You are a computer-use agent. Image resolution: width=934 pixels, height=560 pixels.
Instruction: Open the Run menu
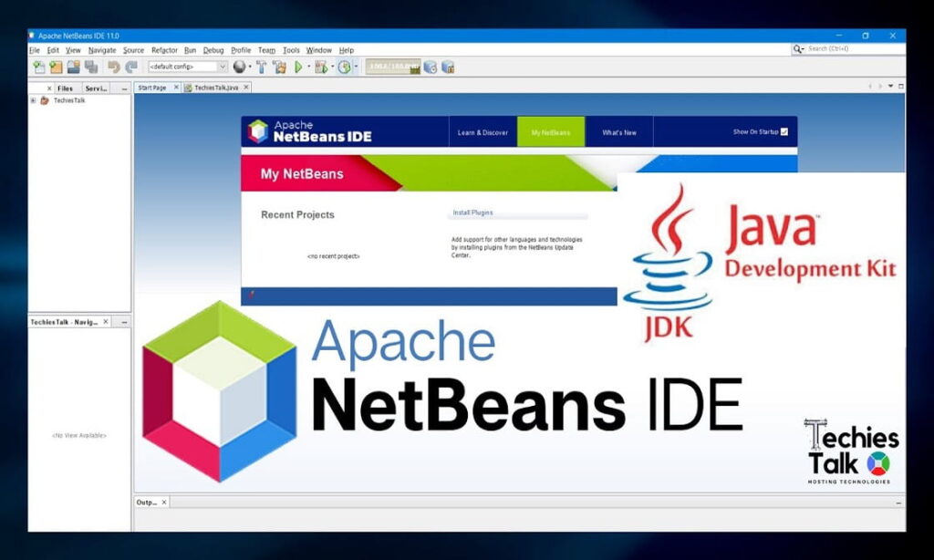pyautogui.click(x=190, y=51)
